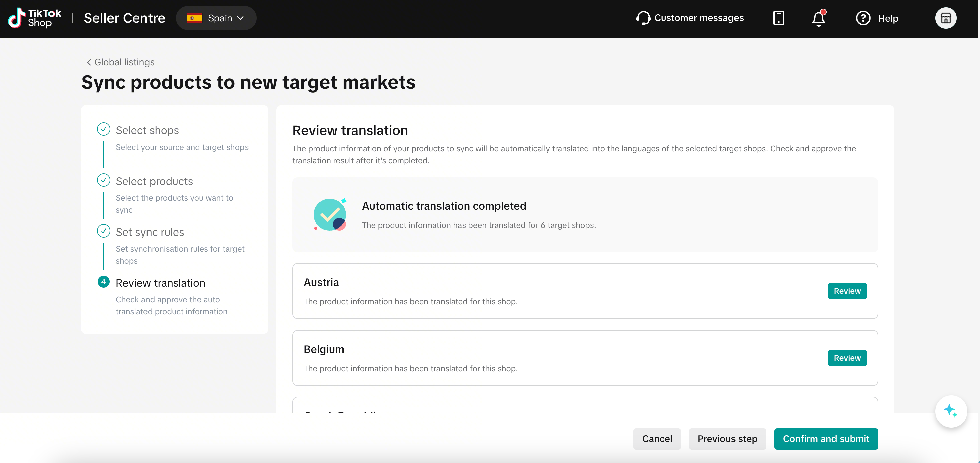Click Confirm and submit
This screenshot has height=463, width=980.
click(825, 439)
